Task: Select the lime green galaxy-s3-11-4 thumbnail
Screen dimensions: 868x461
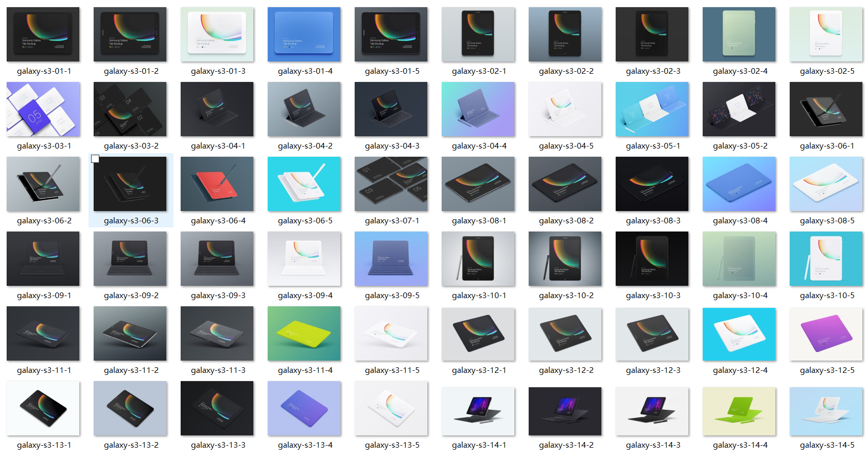Action: tap(304, 333)
